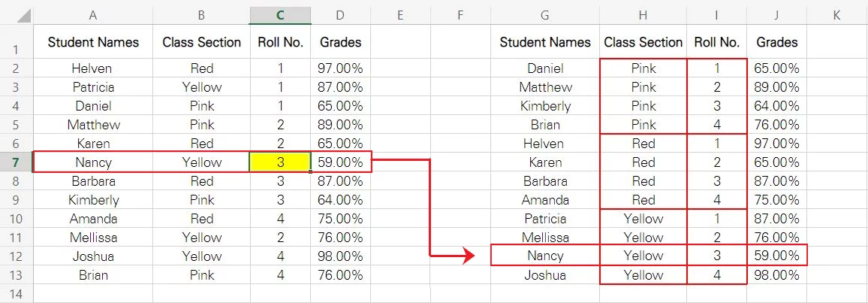Select the column C header
The image size is (868, 303).
(280, 15)
